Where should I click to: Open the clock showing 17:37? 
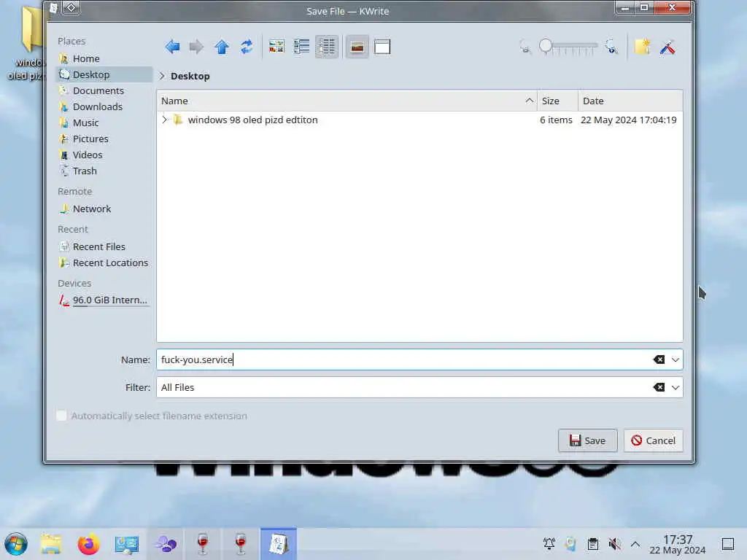click(x=678, y=544)
